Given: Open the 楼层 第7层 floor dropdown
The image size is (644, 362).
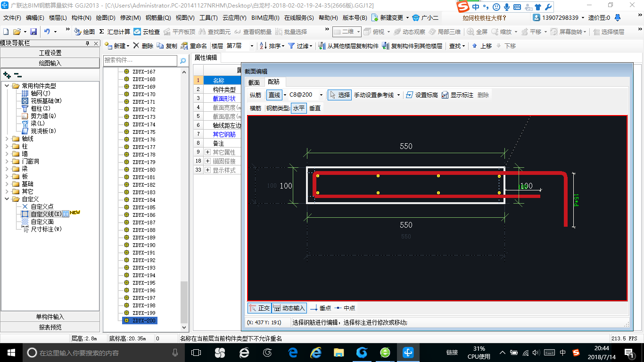Looking at the screenshot, I should coord(252,46).
